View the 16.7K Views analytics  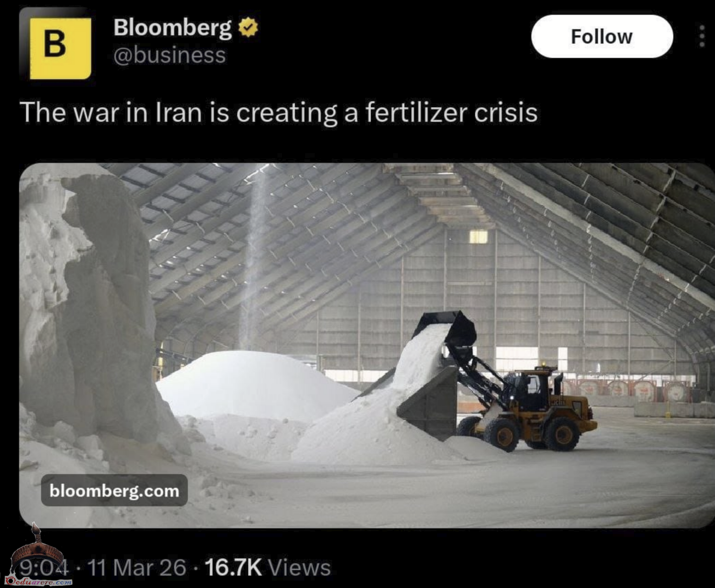267,567
